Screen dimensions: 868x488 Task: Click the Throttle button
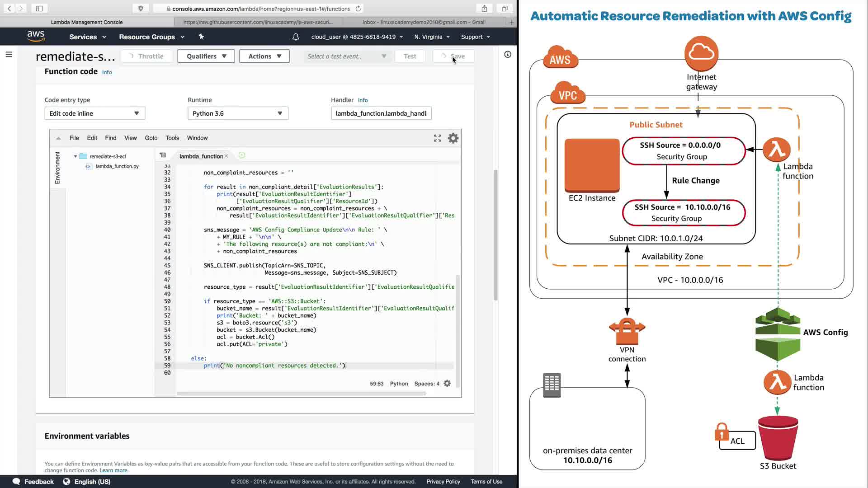click(x=146, y=56)
